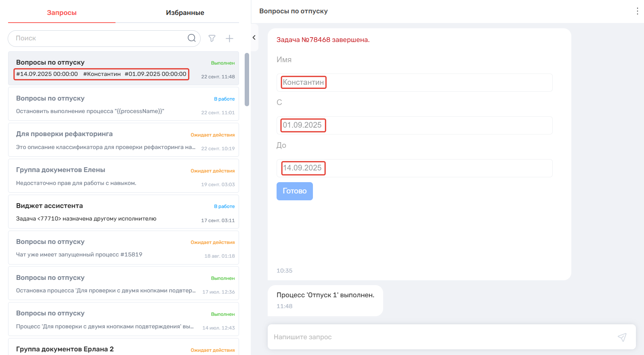Image resolution: width=644 pixels, height=355 pixels.
Task: Switch to the Избранные tab
Action: [x=185, y=13]
